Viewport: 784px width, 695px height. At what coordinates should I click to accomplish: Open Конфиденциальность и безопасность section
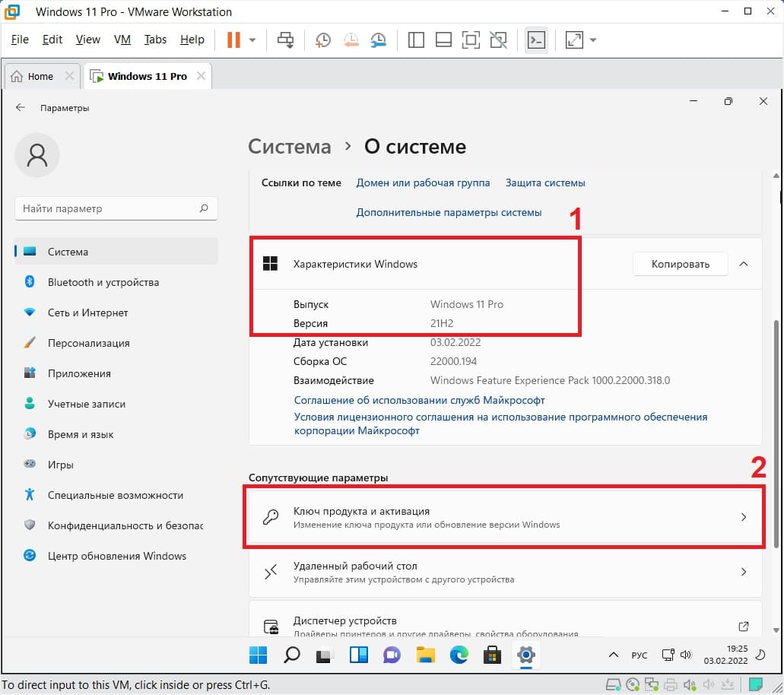pos(116,525)
